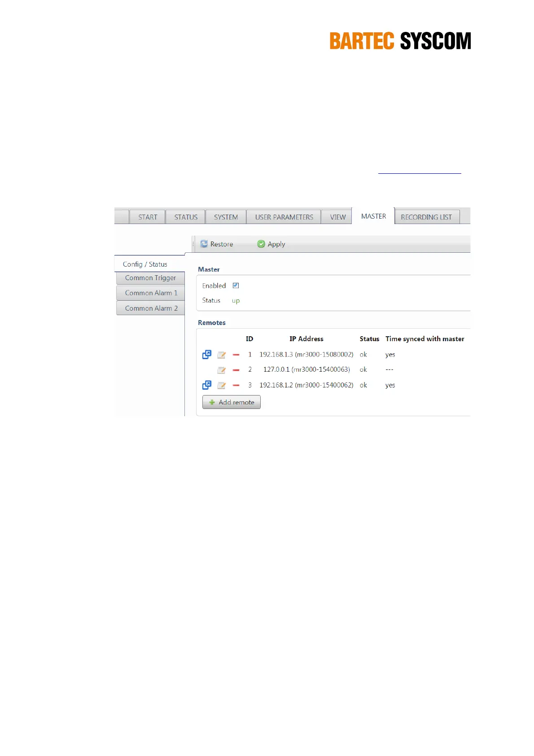Switch to the START tab
This screenshot has height=756, width=534.
coord(148,217)
